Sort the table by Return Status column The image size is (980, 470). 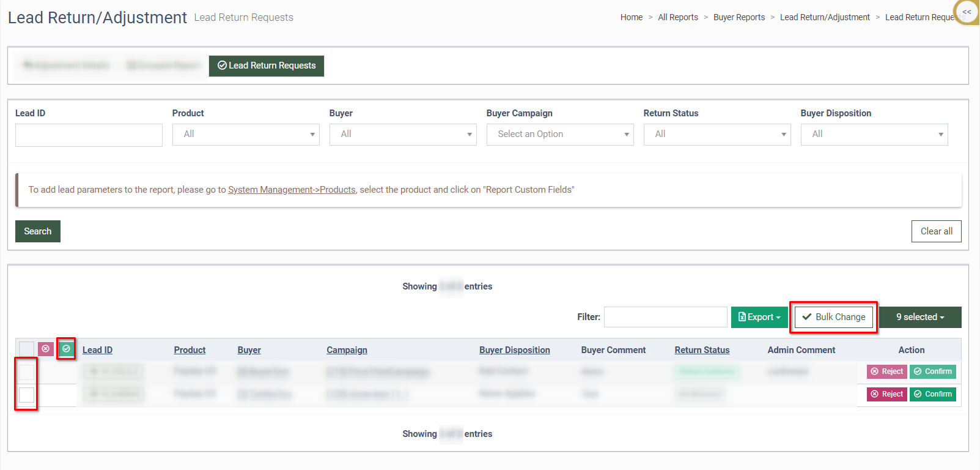pyautogui.click(x=702, y=350)
